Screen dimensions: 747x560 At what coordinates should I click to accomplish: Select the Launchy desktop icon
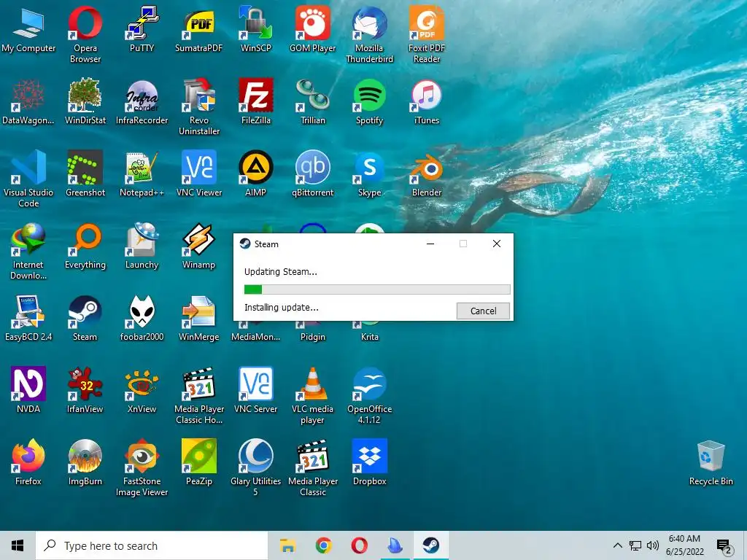[142, 246]
